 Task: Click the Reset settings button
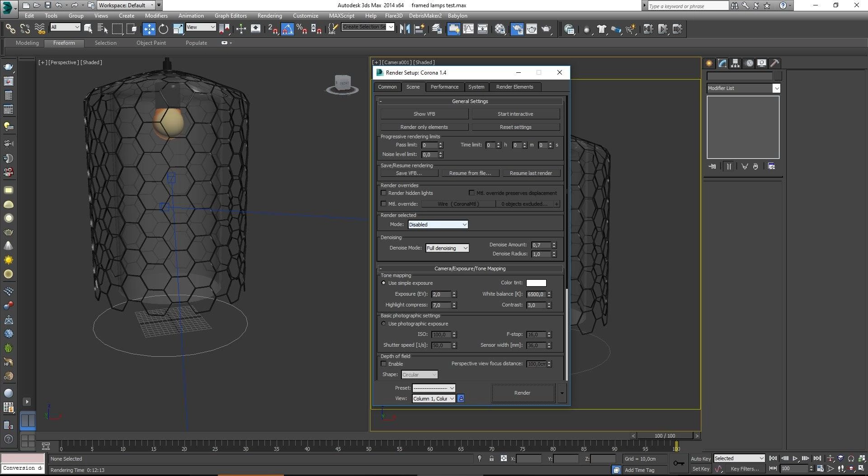coord(515,127)
